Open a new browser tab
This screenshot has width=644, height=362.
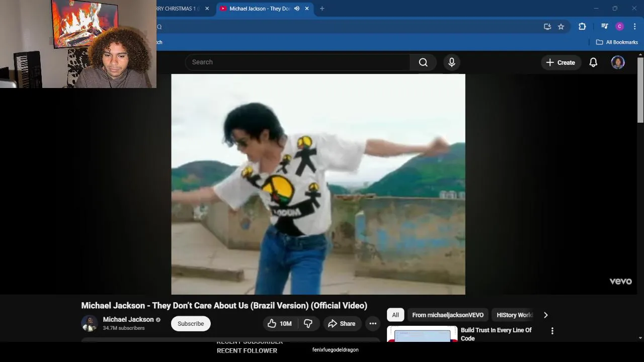pos(322,9)
